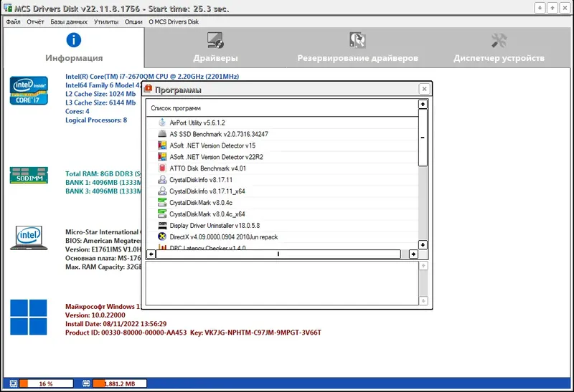Select ATTO Disk Benchmark v4.01 row
The width and height of the screenshot is (574, 392).
(282, 168)
